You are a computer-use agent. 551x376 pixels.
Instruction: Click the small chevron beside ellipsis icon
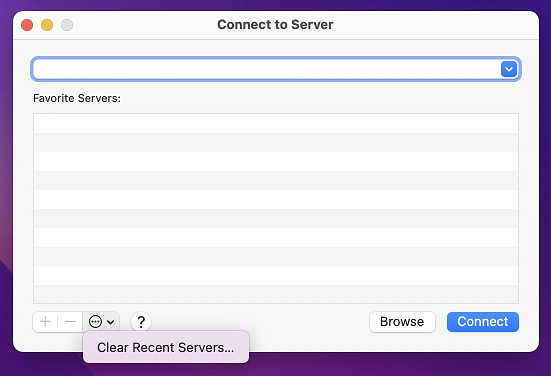110,322
